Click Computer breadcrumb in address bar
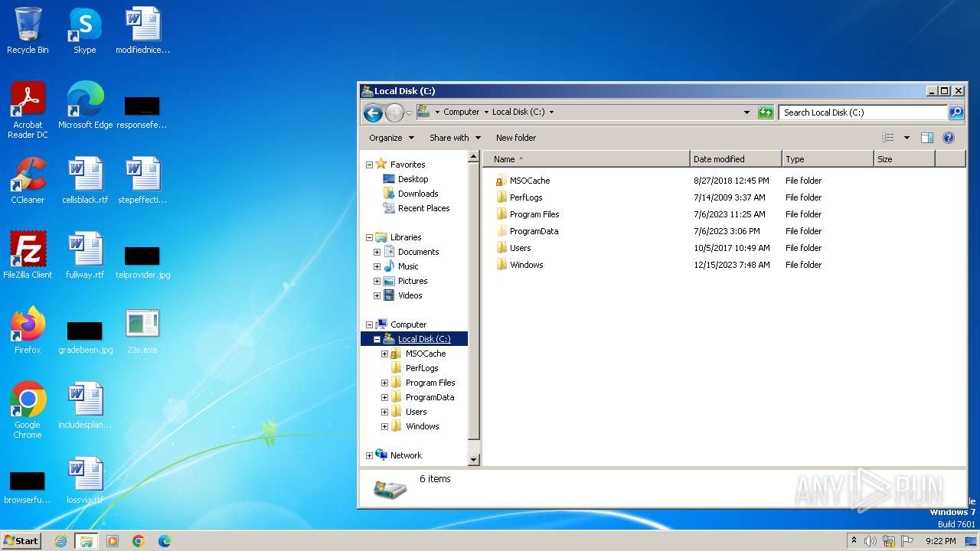 point(462,112)
